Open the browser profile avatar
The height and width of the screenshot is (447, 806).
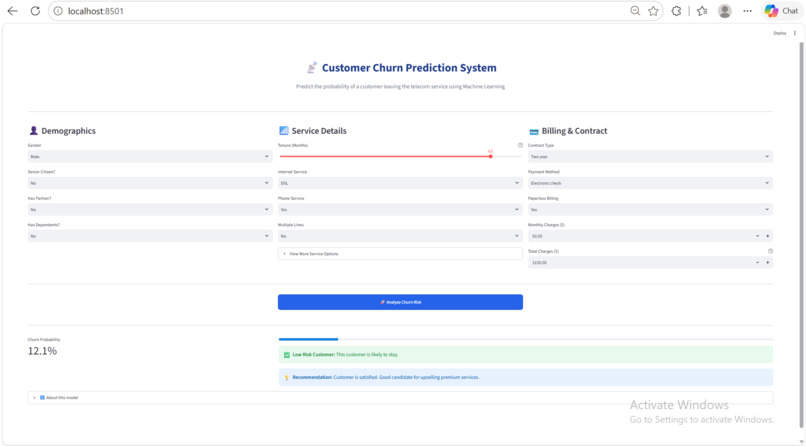(x=725, y=11)
